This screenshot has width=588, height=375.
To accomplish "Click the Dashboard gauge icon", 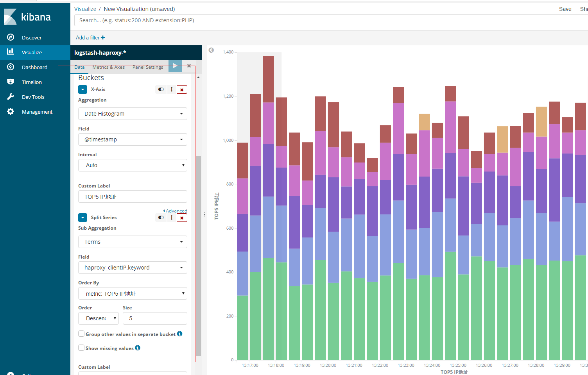I will point(11,67).
